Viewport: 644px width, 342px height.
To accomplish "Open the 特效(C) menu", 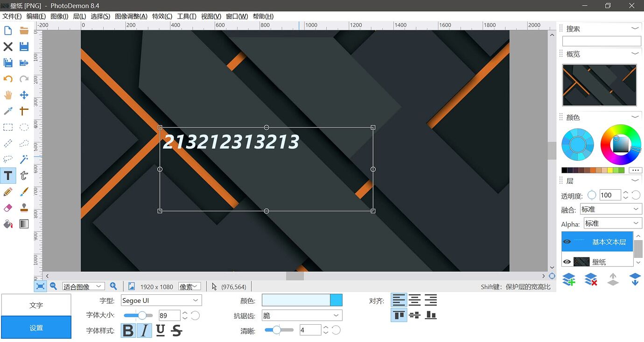I will click(x=162, y=16).
